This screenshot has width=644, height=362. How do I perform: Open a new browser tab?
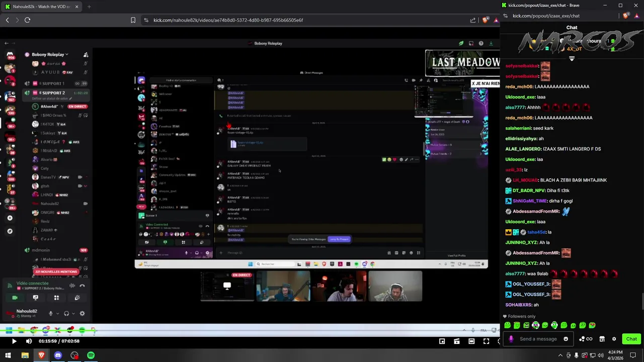(x=89, y=7)
